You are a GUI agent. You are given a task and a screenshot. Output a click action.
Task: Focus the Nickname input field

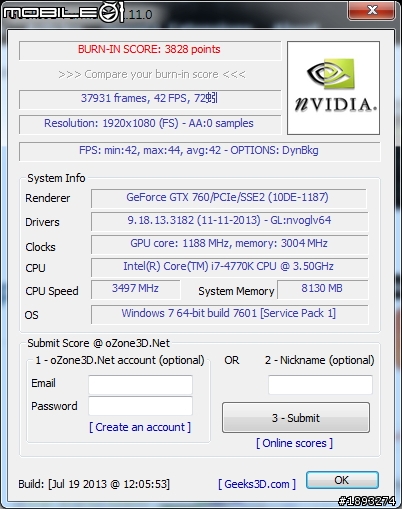point(320,384)
